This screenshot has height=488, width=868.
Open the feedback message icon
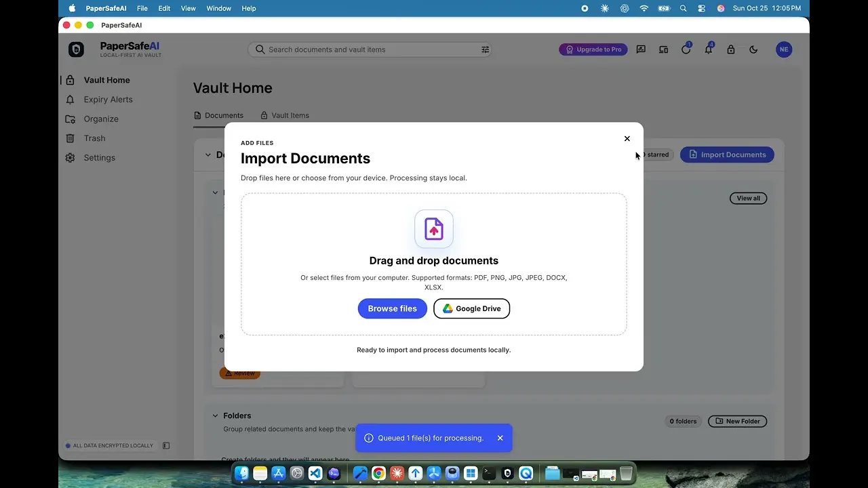[x=641, y=49]
